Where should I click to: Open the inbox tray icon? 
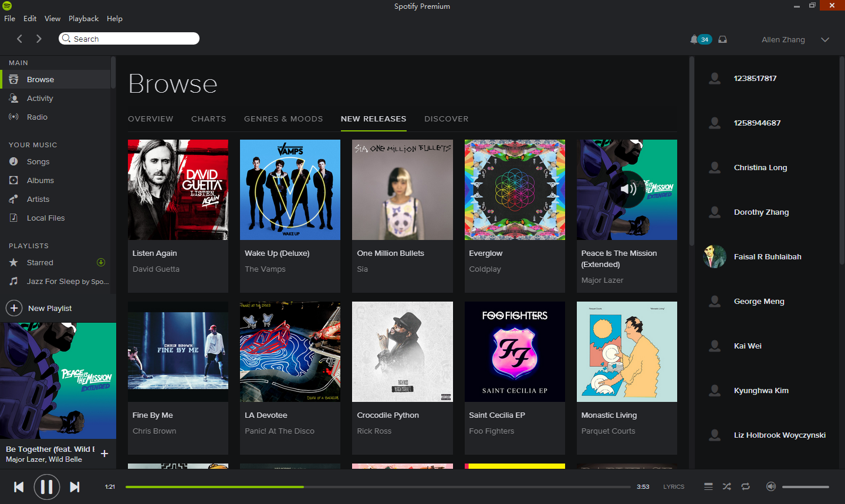click(x=722, y=39)
